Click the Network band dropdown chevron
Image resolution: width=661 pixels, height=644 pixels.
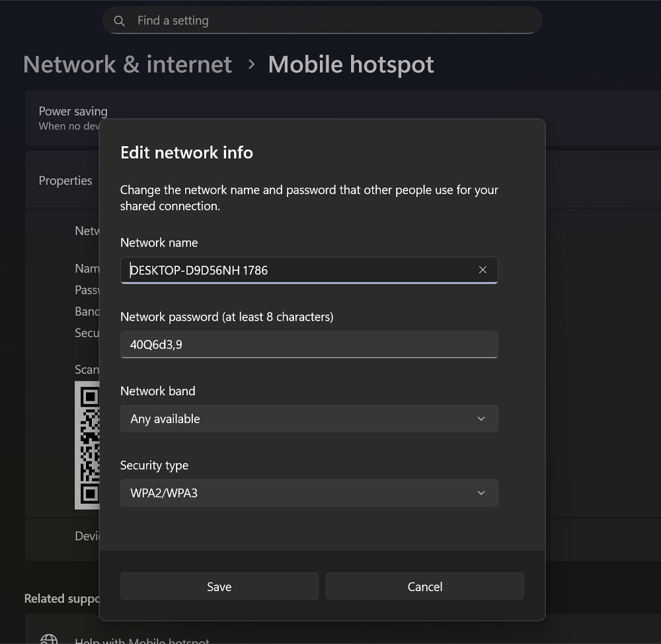[481, 419]
